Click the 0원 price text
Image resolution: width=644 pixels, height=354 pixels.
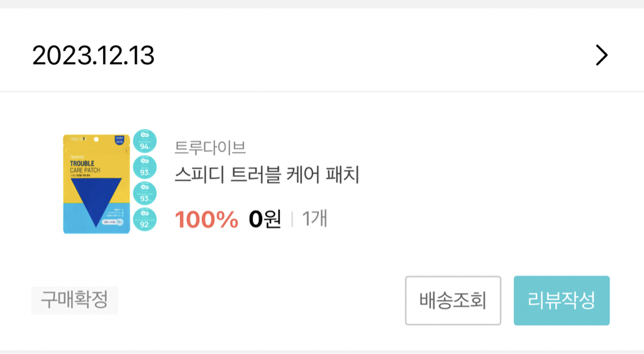(265, 219)
